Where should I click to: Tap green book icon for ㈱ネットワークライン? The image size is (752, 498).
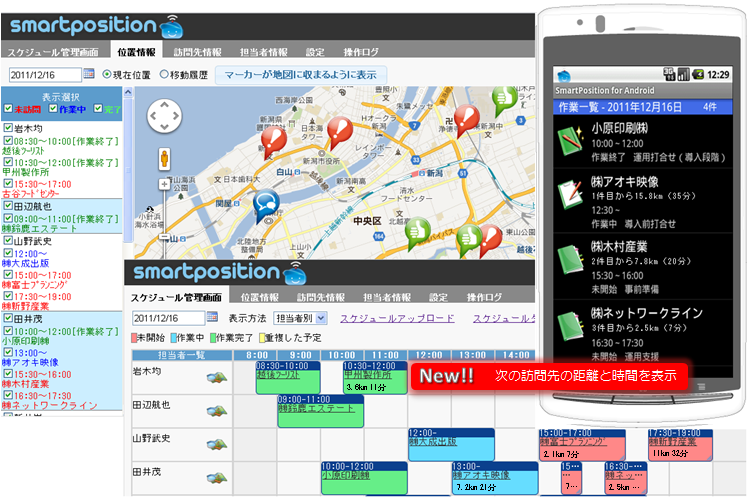[570, 326]
